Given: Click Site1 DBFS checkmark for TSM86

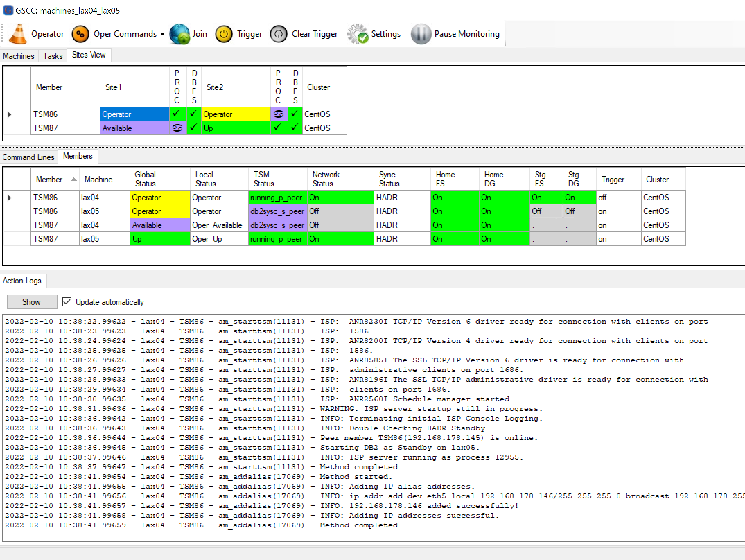Looking at the screenshot, I should [194, 114].
